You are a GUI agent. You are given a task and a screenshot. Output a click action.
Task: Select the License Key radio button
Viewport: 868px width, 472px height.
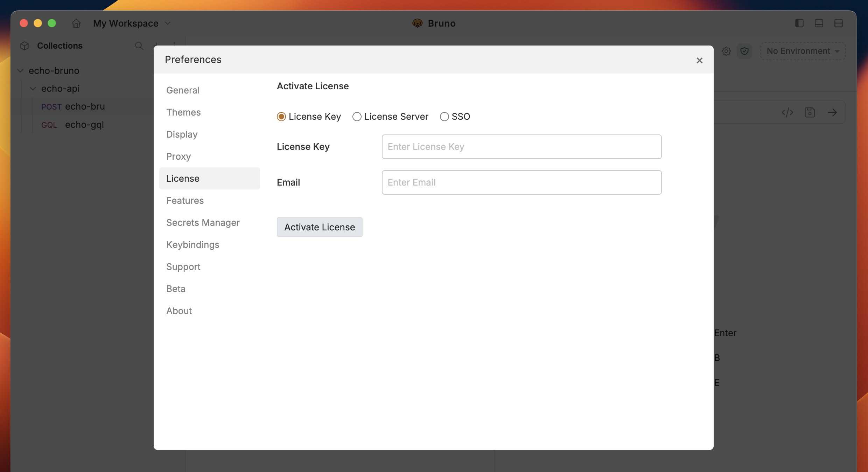point(281,117)
